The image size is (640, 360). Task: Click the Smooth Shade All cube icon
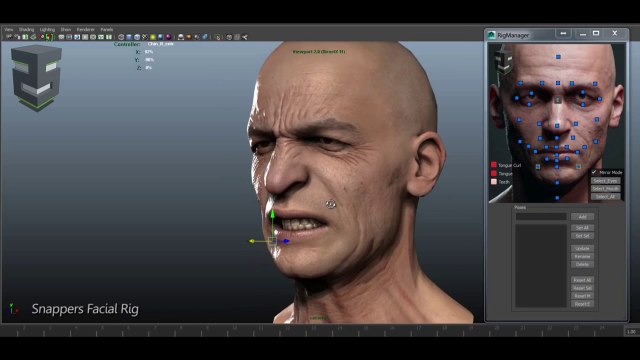coord(129,37)
